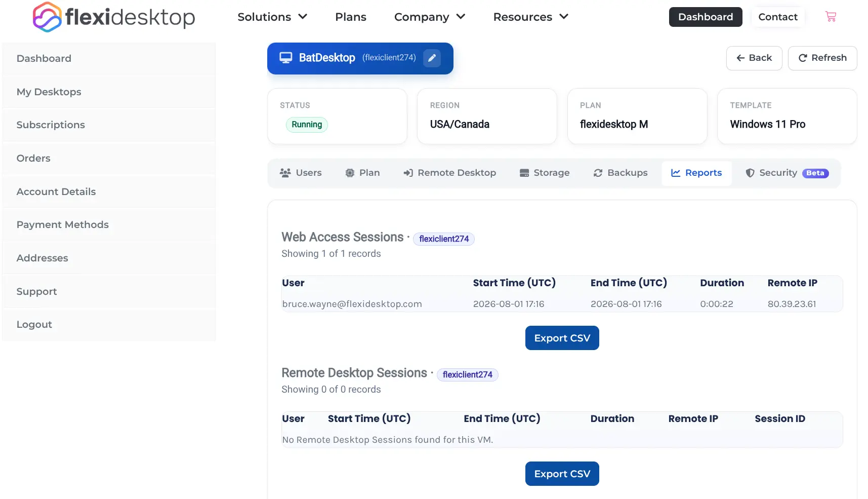The height and width of the screenshot is (499, 868).
Task: Click the Backups sync icon
Action: point(598,173)
